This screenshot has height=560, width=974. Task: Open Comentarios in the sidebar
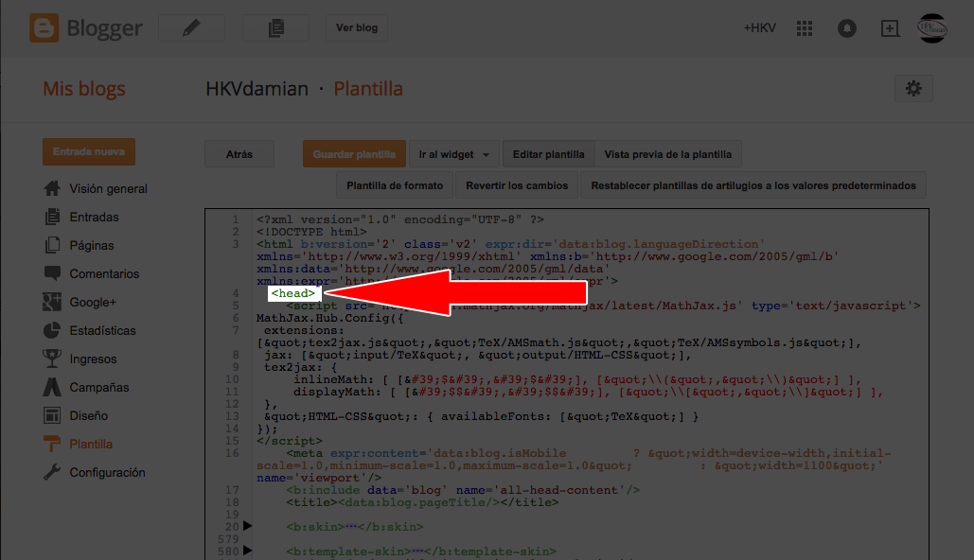click(104, 273)
